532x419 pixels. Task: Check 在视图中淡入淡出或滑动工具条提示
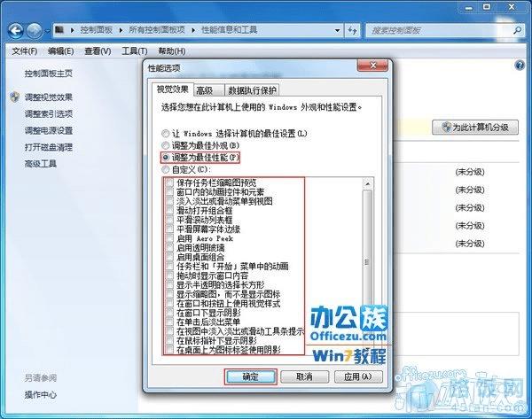pos(169,331)
